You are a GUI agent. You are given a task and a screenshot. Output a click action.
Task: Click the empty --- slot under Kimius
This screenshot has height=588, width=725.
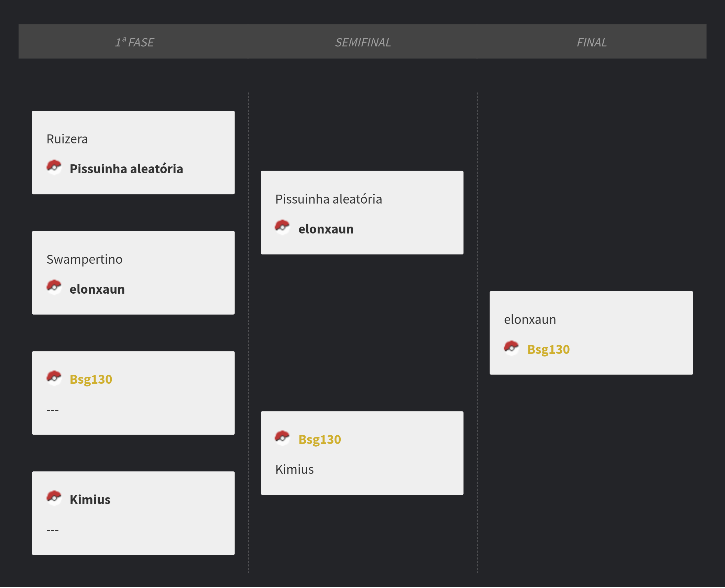click(53, 530)
